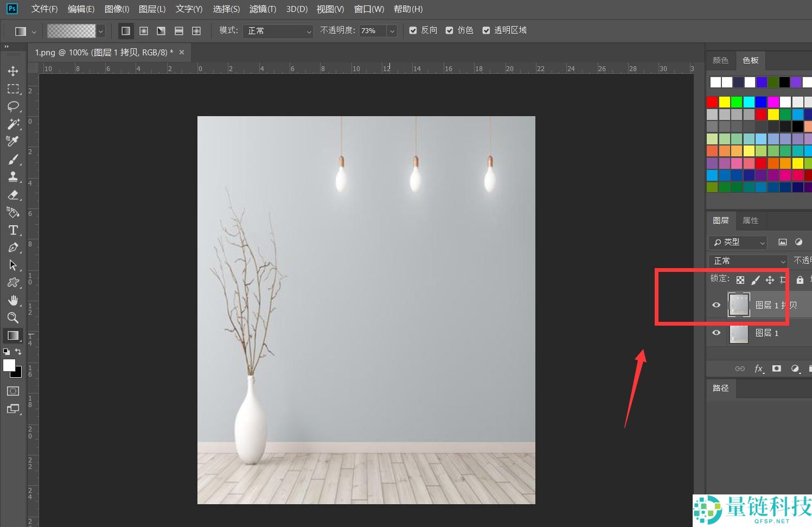812x527 pixels.
Task: Pick the Magic Wand tool
Action: pyautogui.click(x=13, y=124)
